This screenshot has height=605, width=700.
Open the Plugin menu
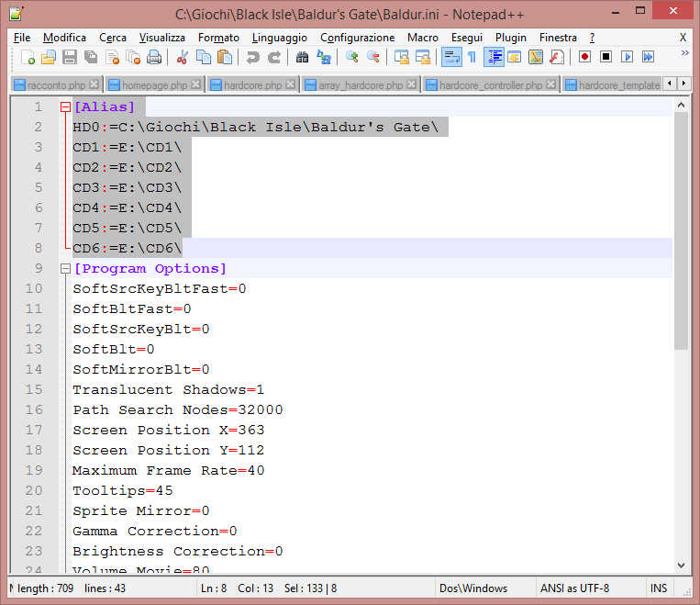pyautogui.click(x=511, y=38)
